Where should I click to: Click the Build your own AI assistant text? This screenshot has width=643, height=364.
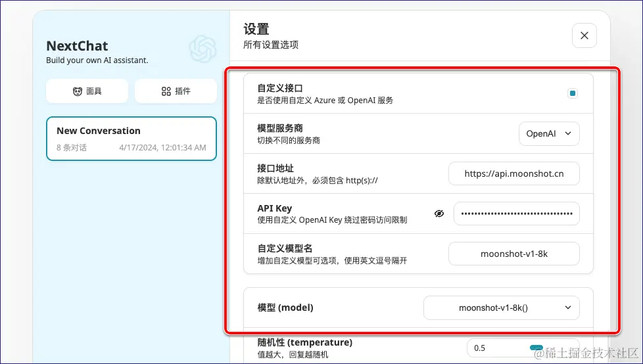[x=97, y=60]
